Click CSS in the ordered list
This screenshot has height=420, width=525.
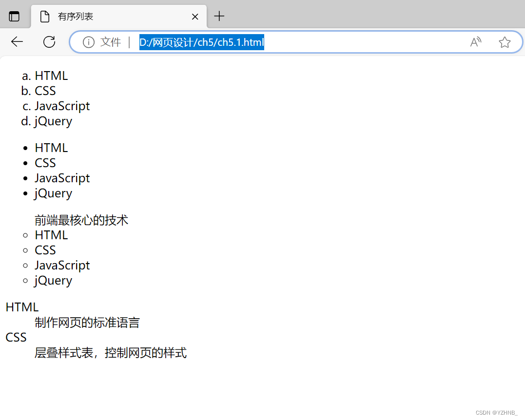(45, 91)
